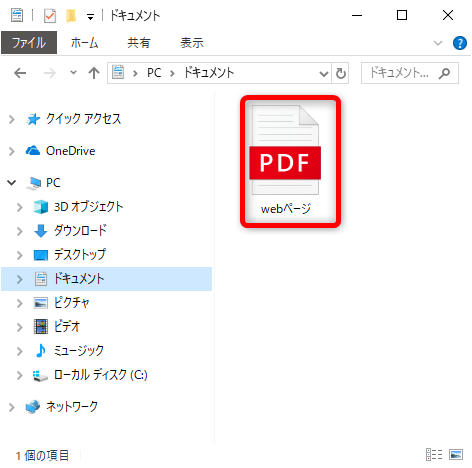Collapse the PC tree node

12,182
